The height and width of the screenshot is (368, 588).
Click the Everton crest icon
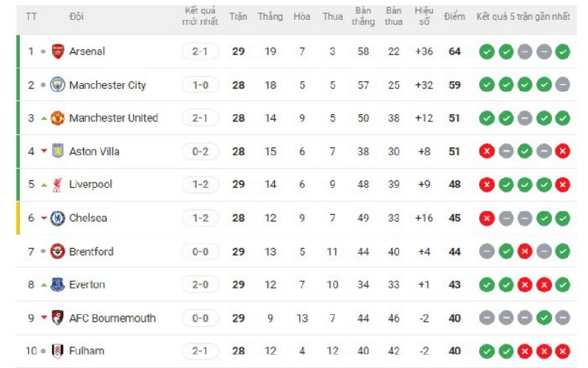(57, 284)
